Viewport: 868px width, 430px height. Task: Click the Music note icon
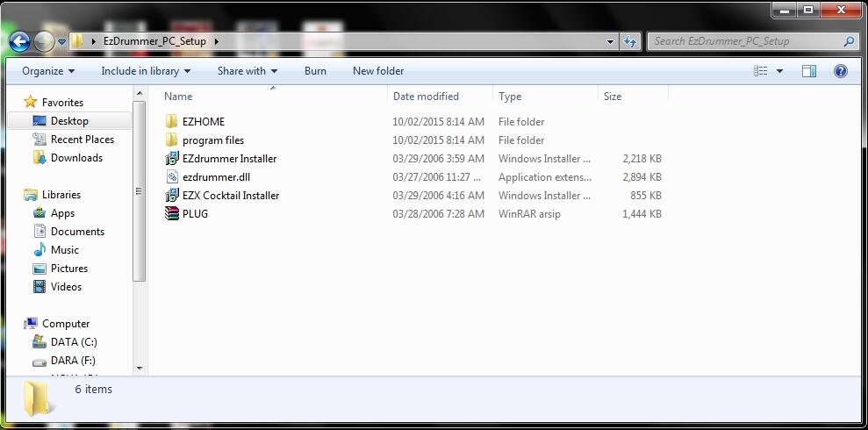(x=39, y=250)
